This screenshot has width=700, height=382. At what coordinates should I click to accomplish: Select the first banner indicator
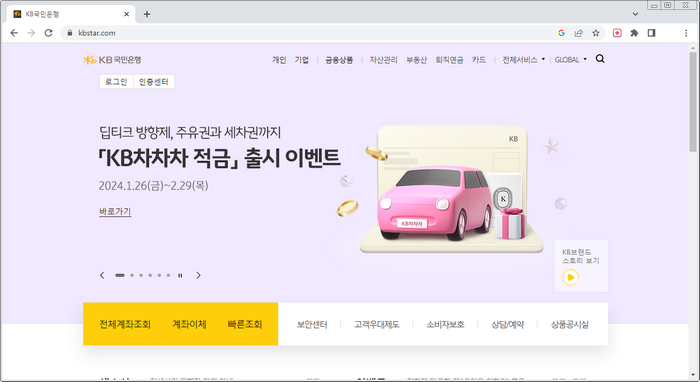pos(120,275)
